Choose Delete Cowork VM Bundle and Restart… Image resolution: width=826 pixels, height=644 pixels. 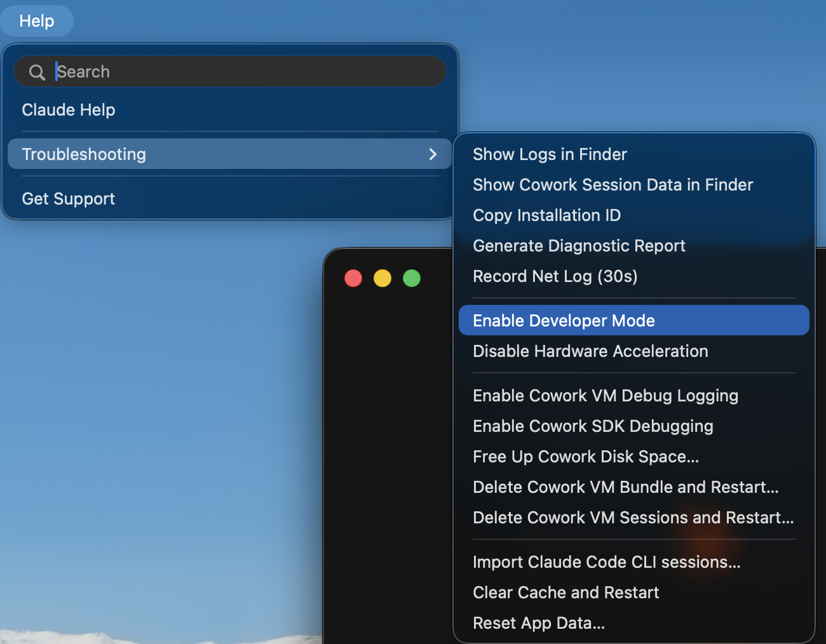[x=634, y=487]
